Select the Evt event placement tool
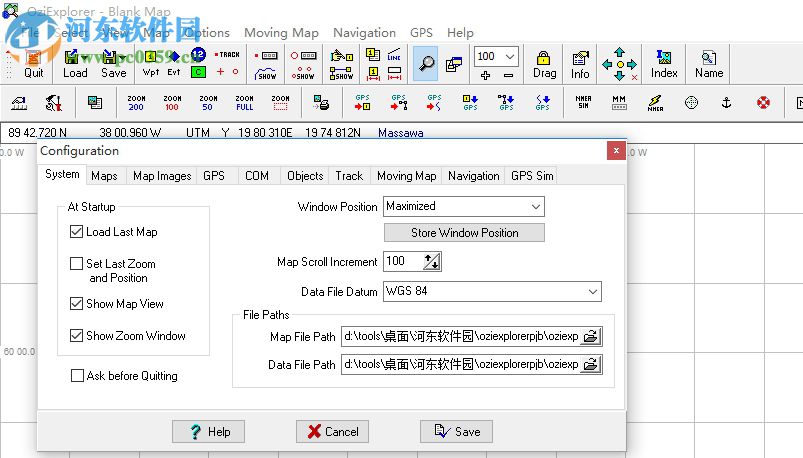The height and width of the screenshot is (458, 803). pos(174,64)
